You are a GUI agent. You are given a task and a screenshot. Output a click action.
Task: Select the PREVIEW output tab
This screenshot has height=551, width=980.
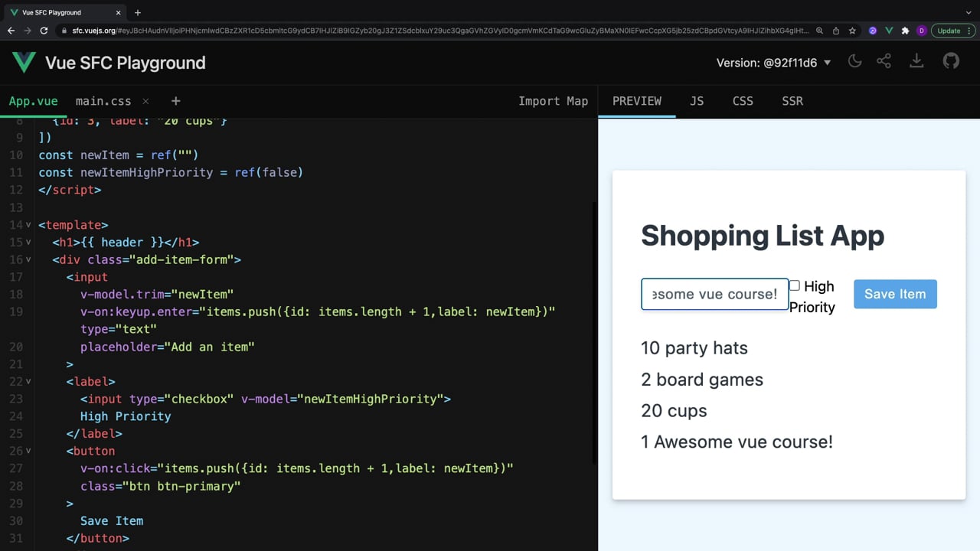tap(637, 101)
